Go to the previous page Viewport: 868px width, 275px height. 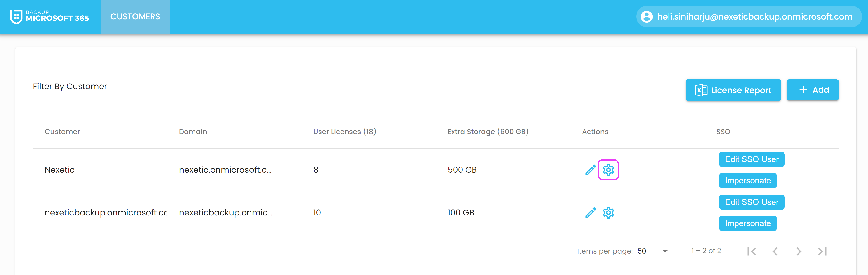tap(775, 251)
